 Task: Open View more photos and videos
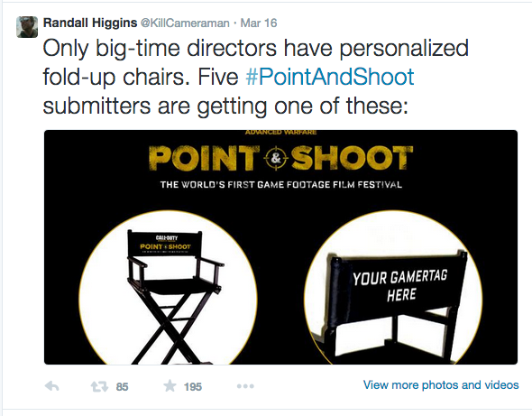click(x=441, y=384)
